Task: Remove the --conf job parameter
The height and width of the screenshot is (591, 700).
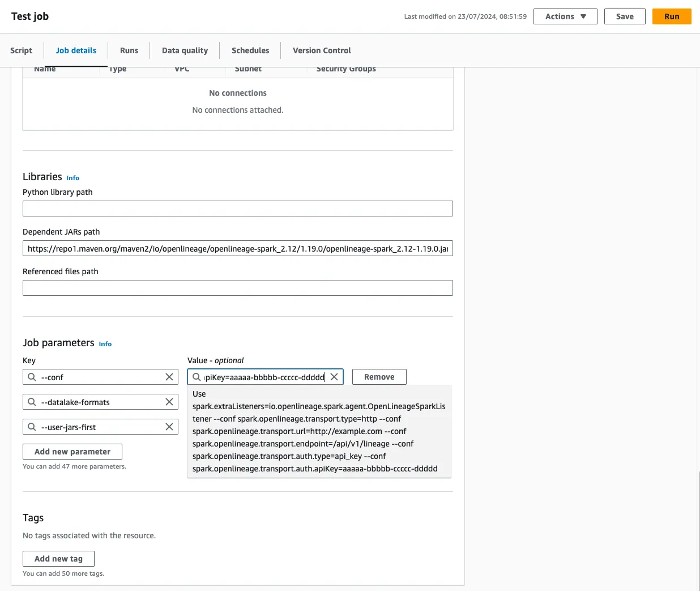Action: coord(379,377)
